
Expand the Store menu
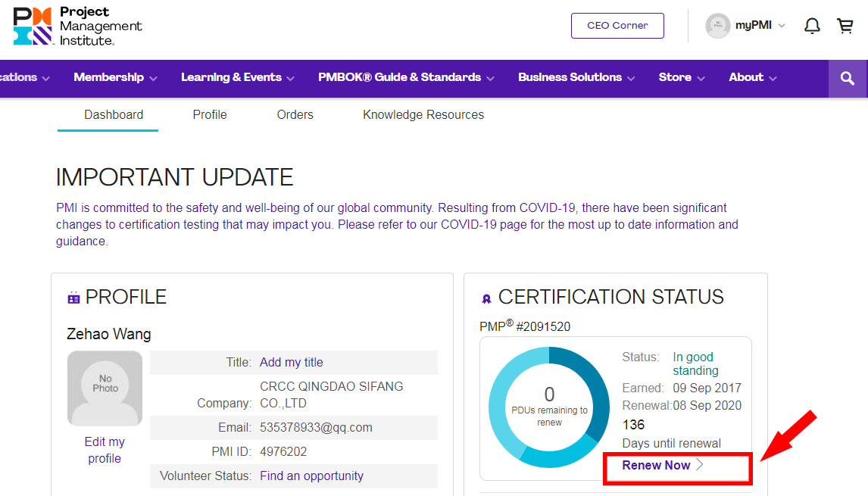(682, 77)
